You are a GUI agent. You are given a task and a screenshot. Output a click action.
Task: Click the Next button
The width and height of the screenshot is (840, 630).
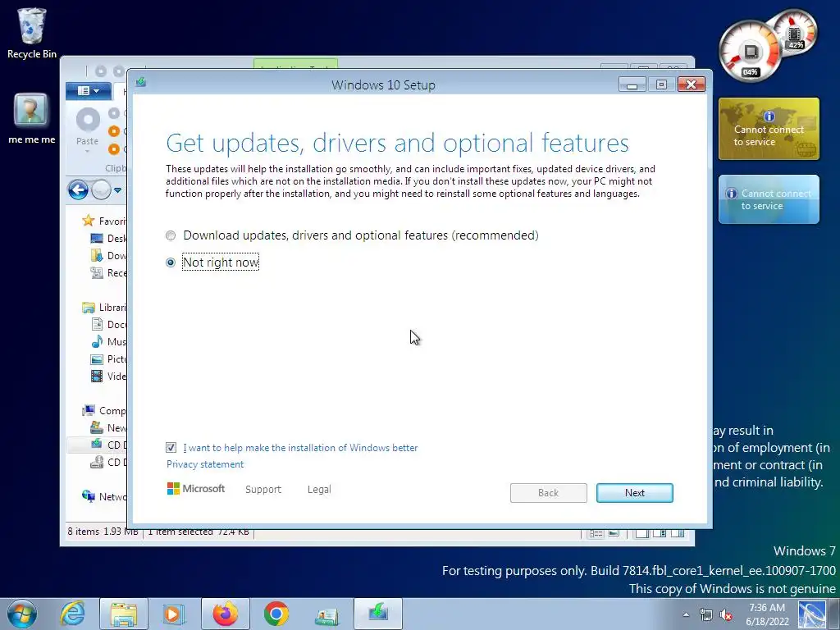[635, 493]
